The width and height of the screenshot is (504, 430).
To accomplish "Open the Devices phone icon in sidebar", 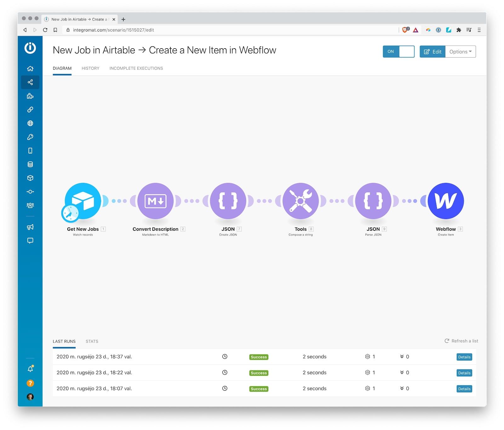I will (30, 151).
